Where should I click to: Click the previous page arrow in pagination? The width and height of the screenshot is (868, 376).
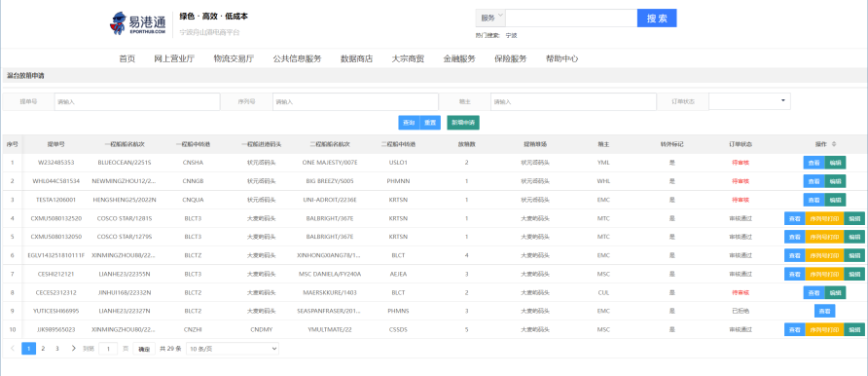tap(13, 349)
